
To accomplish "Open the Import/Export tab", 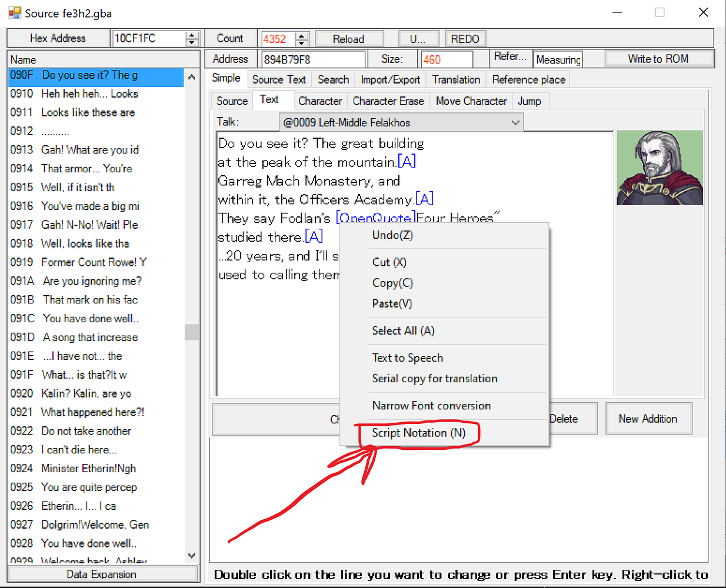I will 390,79.
